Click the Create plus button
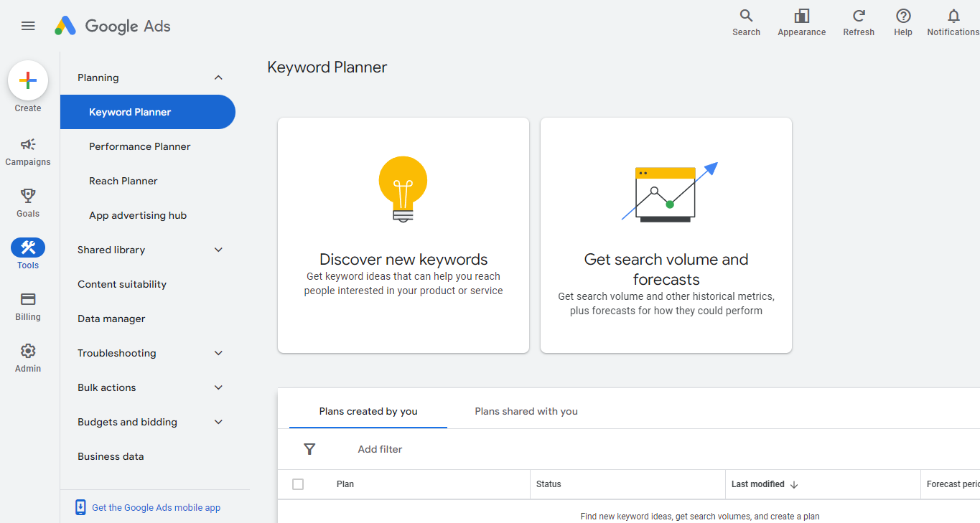Viewport: 980px width, 523px height. (28, 80)
